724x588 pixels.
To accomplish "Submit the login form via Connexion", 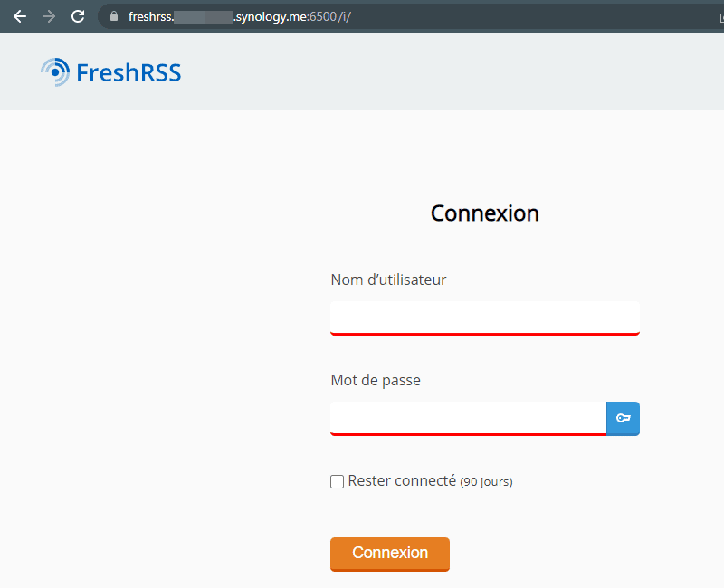I will pyautogui.click(x=389, y=553).
